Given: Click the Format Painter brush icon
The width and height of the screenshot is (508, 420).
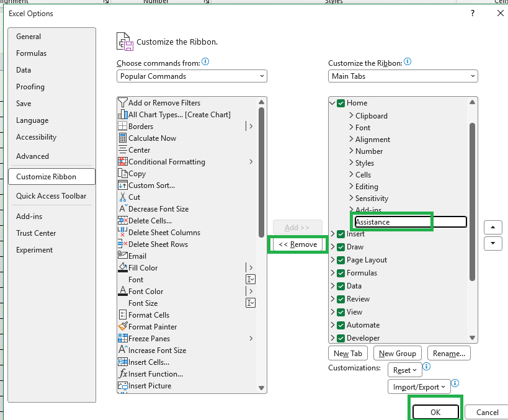Looking at the screenshot, I should point(123,326).
